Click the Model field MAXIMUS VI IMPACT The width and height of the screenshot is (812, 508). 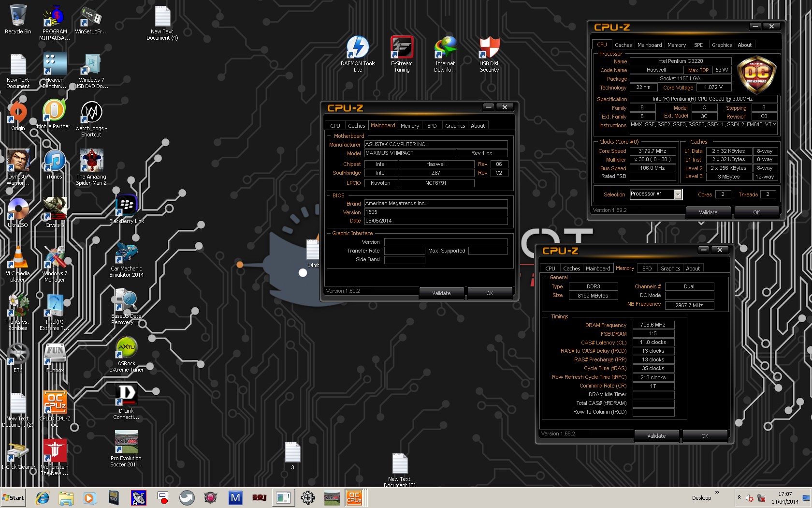[410, 153]
